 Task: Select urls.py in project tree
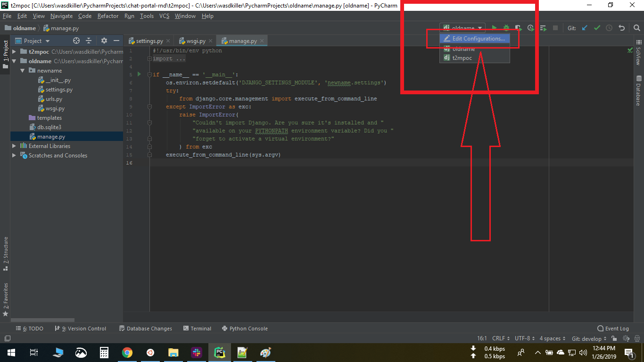(50, 99)
